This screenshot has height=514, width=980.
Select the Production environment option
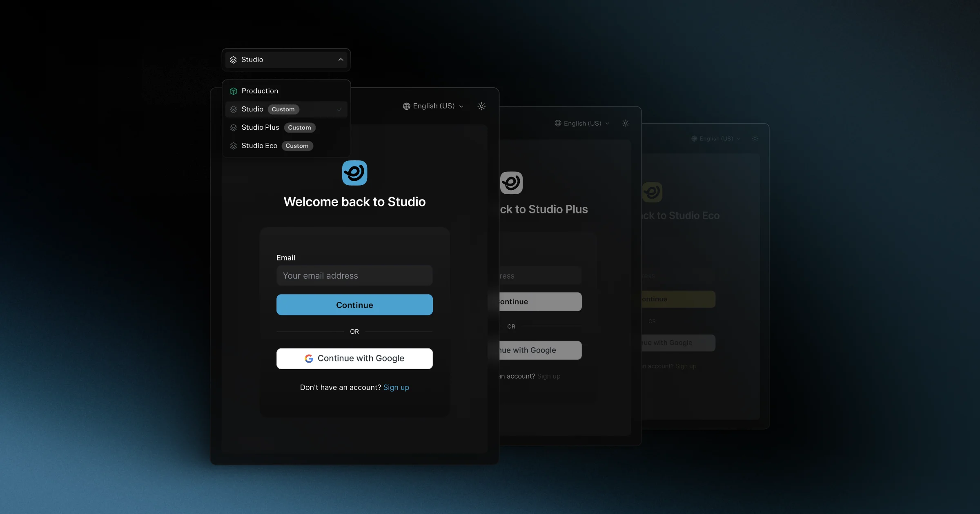(286, 91)
